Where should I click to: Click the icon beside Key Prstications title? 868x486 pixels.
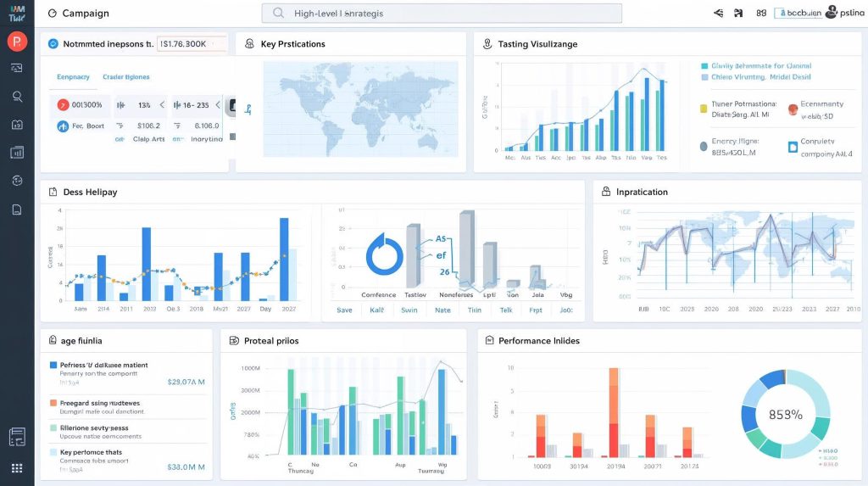click(x=250, y=44)
